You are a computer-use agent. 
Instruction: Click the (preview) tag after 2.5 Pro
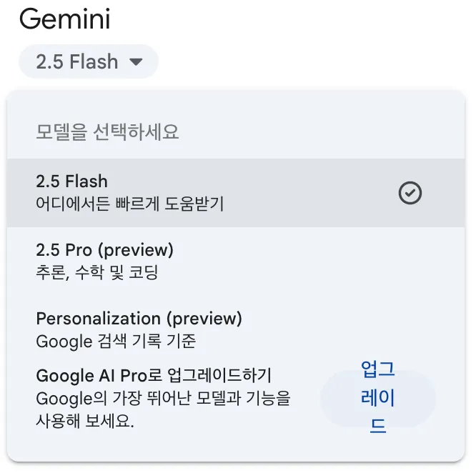[136, 250]
